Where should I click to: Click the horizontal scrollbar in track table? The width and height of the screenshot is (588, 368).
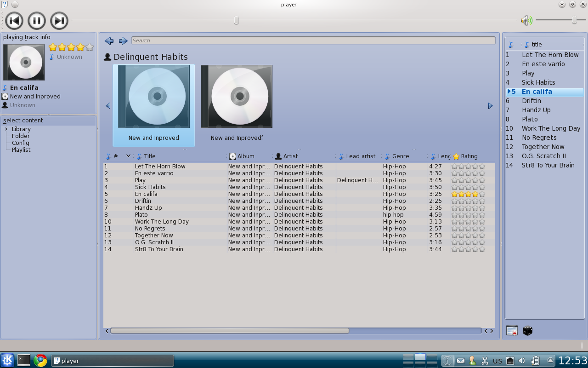pyautogui.click(x=230, y=331)
